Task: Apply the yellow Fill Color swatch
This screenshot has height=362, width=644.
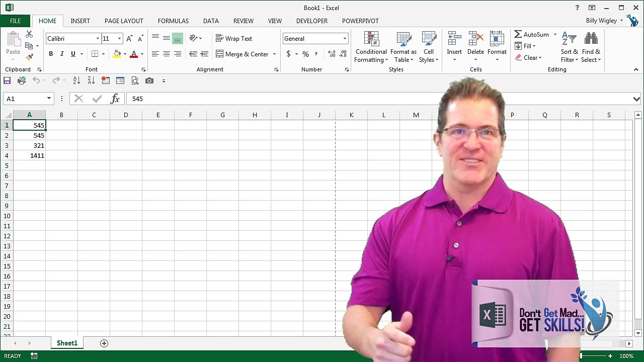Action: pyautogui.click(x=117, y=54)
